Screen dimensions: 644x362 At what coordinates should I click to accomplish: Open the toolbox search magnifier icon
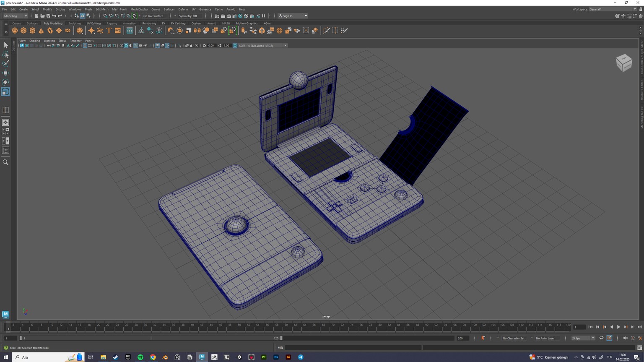pos(5,162)
